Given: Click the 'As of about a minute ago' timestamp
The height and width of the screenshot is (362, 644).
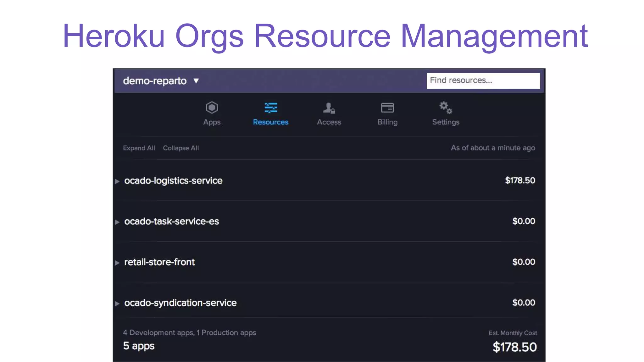Looking at the screenshot, I should (x=493, y=148).
